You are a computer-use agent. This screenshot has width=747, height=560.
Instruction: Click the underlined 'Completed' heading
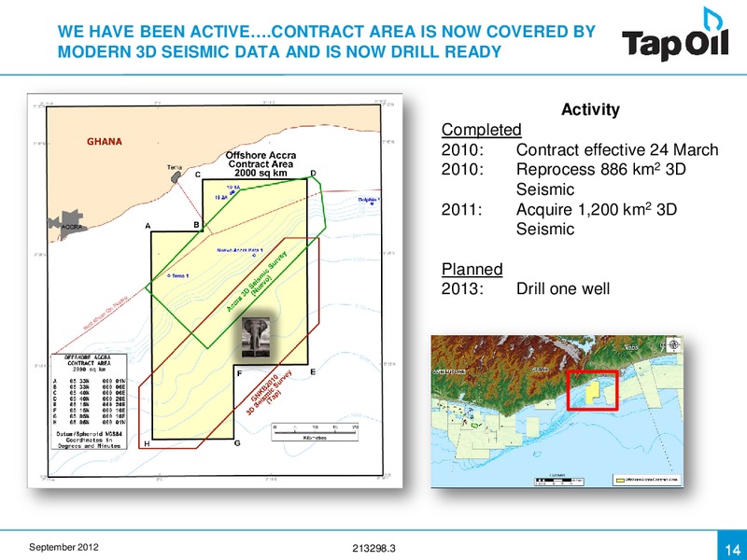coord(481,130)
